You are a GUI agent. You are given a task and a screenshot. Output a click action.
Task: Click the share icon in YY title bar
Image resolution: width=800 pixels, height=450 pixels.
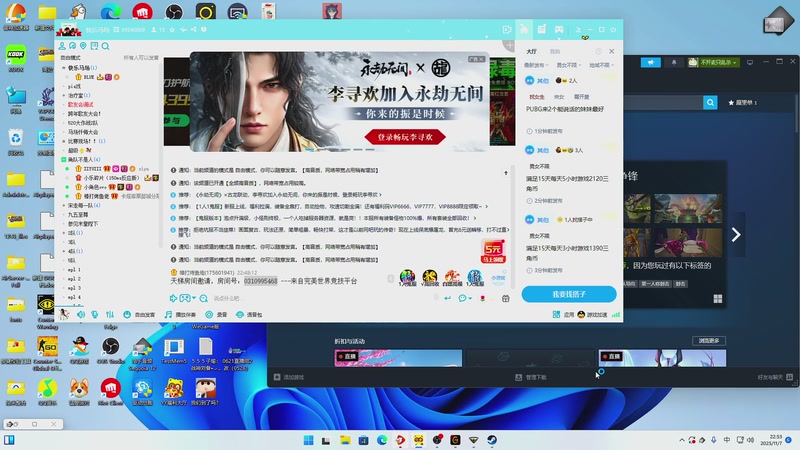tap(193, 30)
